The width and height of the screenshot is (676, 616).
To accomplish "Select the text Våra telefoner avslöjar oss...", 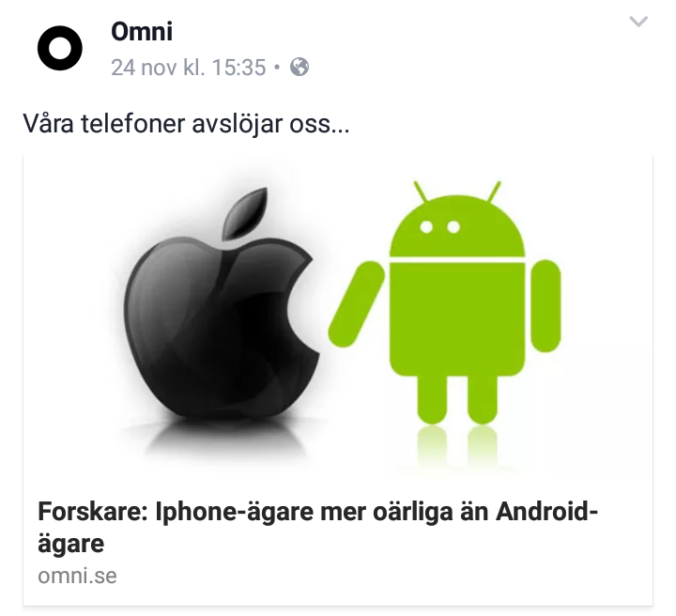I will [186, 124].
